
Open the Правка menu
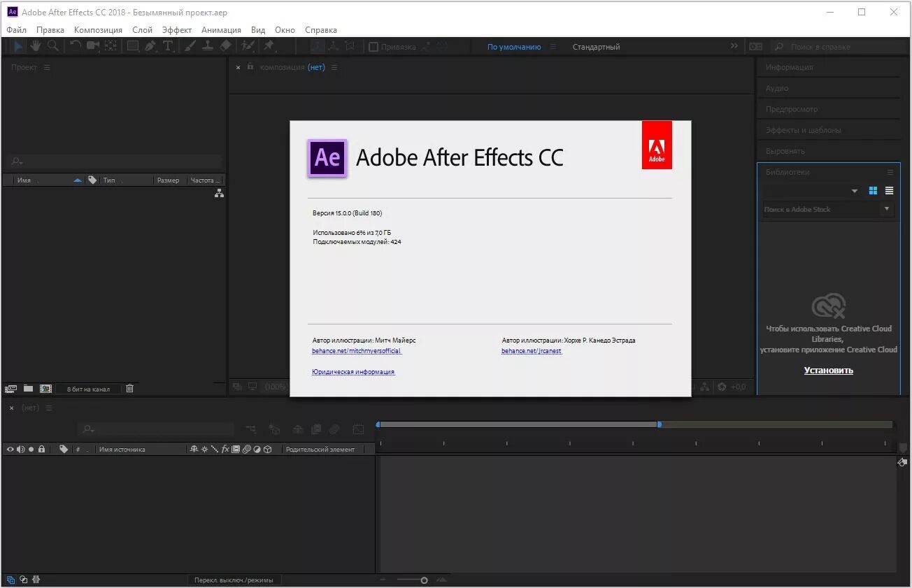click(x=50, y=30)
